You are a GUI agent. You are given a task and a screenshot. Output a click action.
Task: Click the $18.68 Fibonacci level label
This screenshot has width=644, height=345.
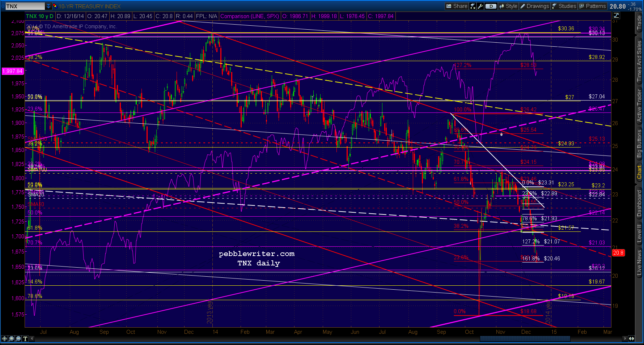[528, 311]
